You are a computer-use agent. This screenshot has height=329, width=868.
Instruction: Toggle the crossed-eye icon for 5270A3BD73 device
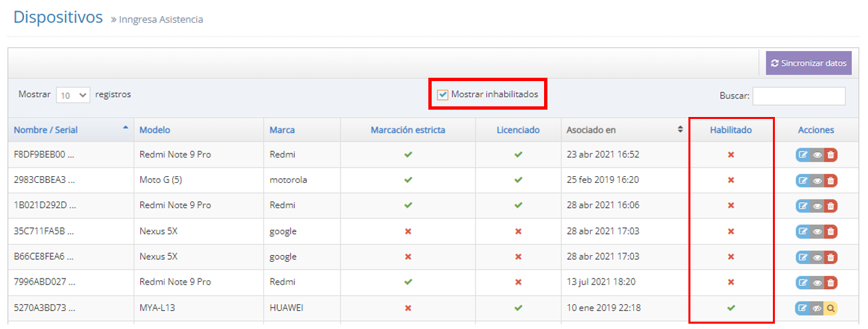point(817,308)
